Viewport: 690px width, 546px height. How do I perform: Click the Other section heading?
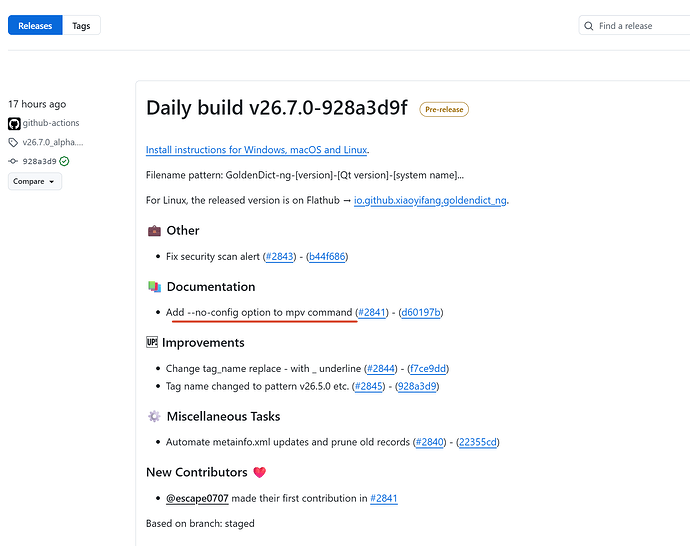click(x=183, y=231)
